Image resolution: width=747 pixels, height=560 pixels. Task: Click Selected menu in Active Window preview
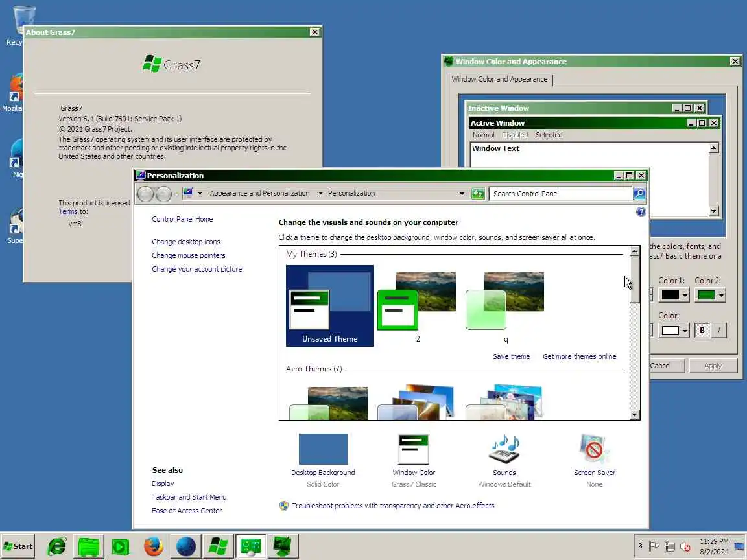coord(549,135)
